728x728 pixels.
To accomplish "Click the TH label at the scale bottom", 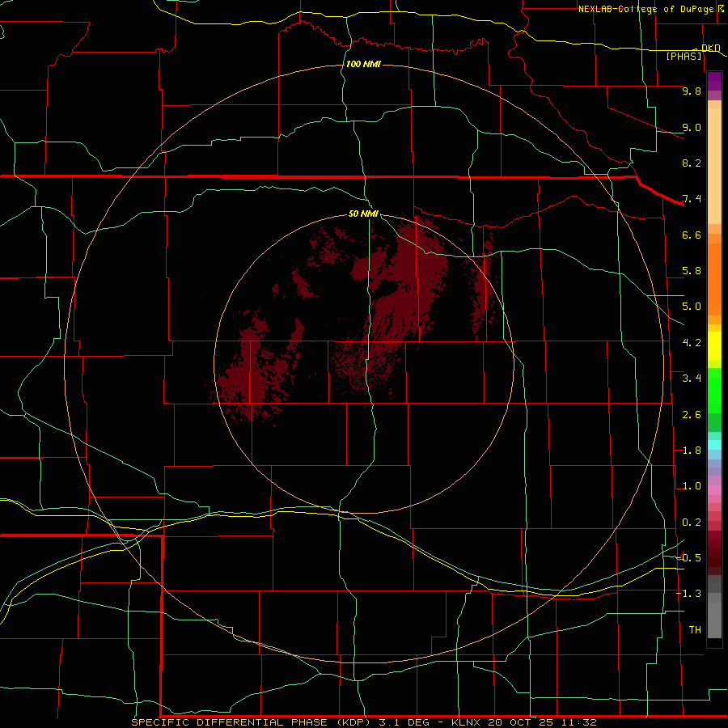I will tap(695, 630).
